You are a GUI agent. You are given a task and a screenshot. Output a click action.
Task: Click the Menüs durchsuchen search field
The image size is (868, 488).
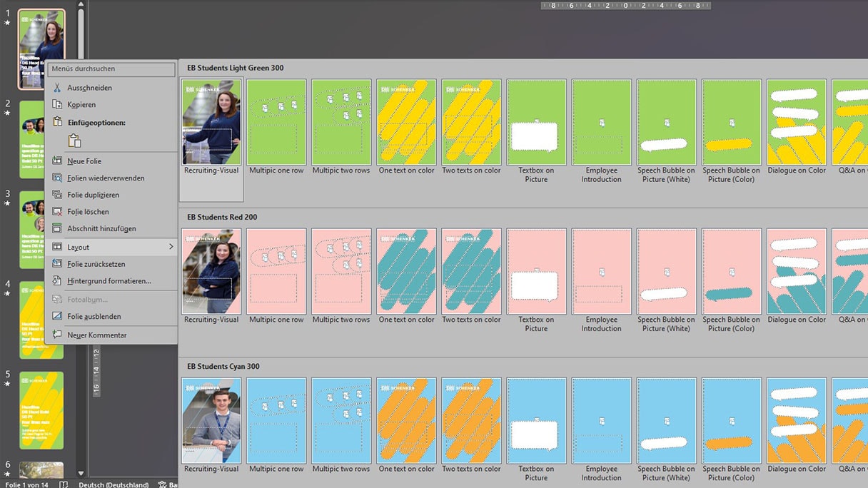click(111, 69)
